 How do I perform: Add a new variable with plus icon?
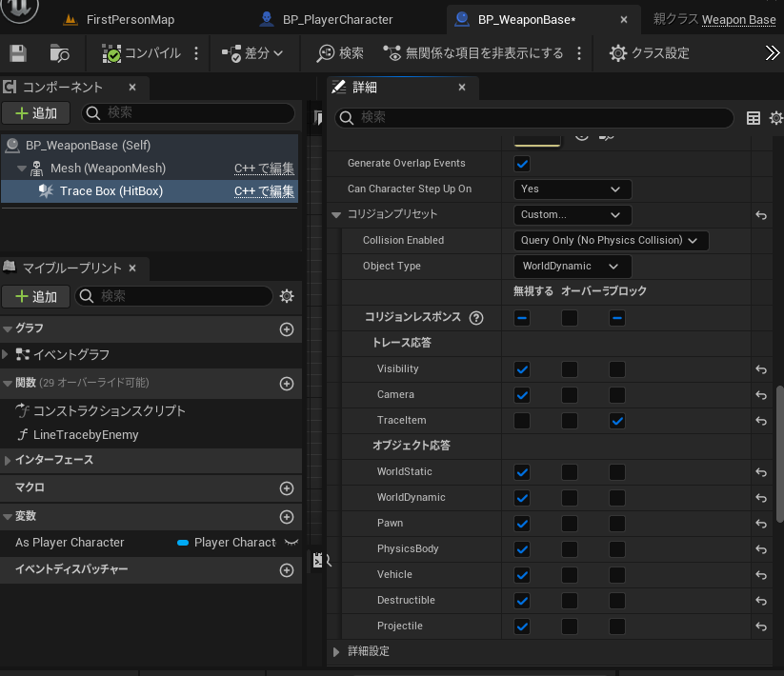coord(287,517)
